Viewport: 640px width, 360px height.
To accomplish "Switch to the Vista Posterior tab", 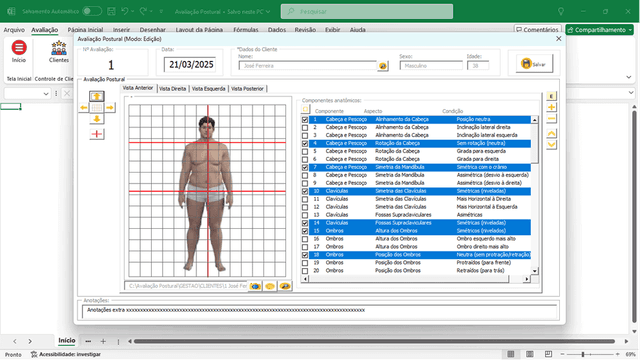I will click(247, 89).
